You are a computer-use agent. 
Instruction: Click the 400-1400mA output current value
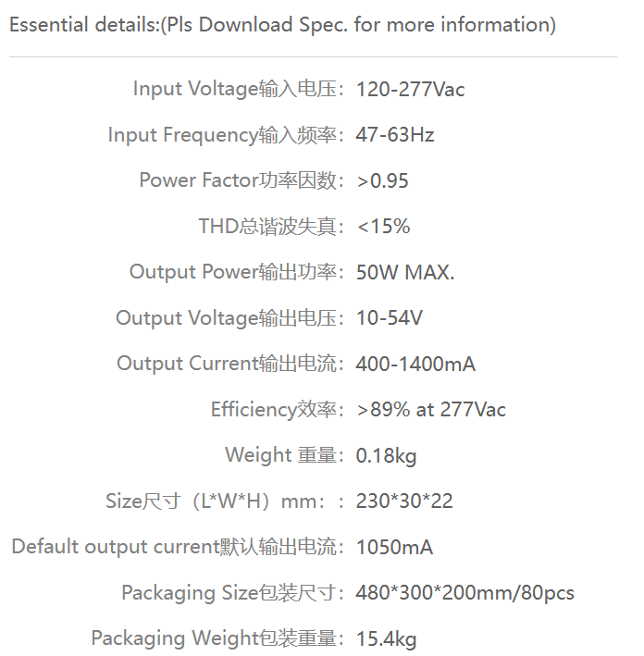coord(415,364)
